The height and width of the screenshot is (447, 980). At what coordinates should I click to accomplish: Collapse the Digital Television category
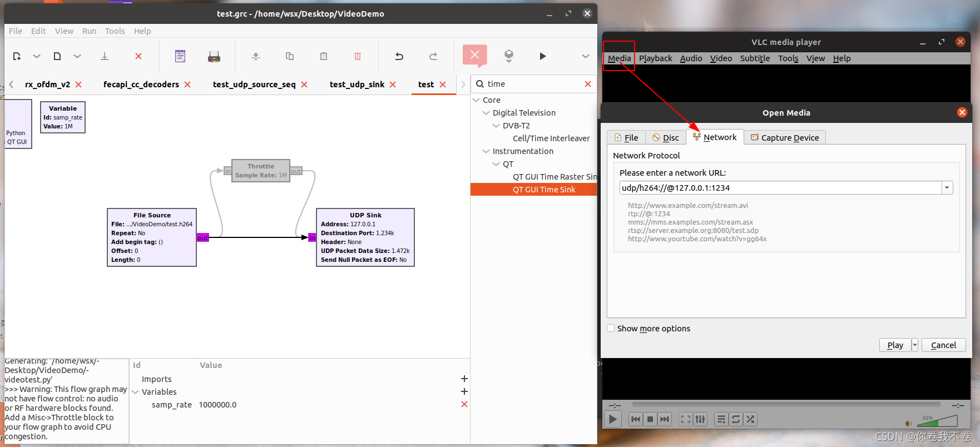(487, 113)
